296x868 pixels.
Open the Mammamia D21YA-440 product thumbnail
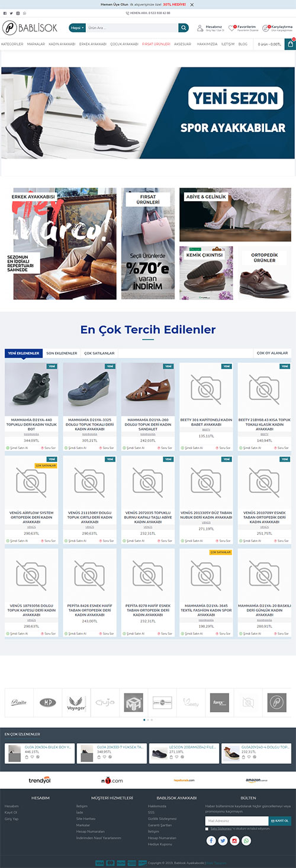coord(31,389)
